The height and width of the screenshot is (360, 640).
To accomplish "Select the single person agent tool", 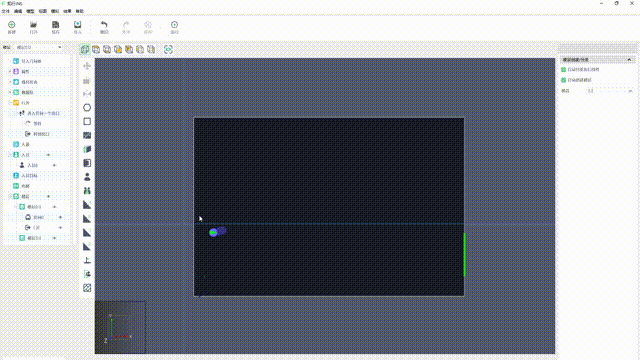I will click(x=87, y=177).
